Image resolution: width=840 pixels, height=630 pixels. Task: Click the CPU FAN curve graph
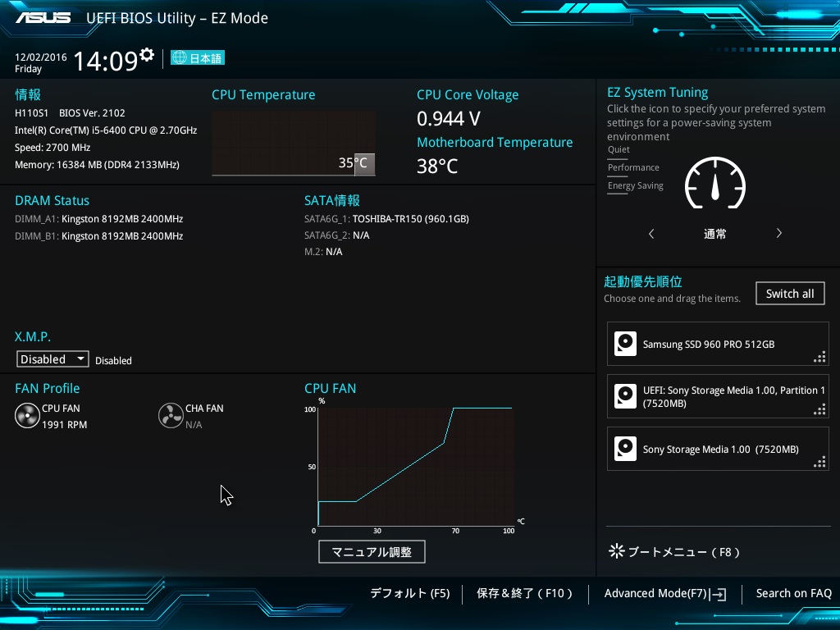416,467
